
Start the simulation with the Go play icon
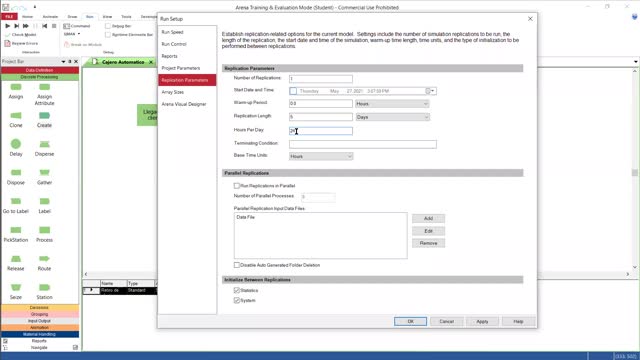point(7,26)
